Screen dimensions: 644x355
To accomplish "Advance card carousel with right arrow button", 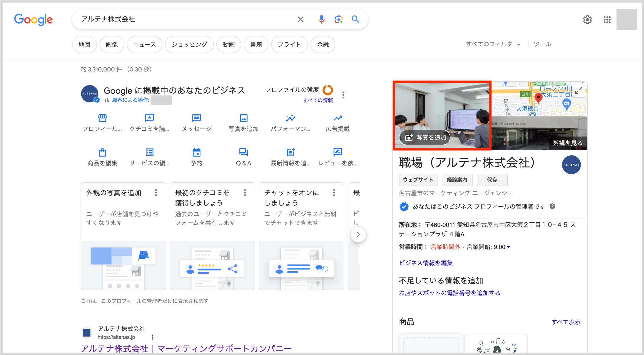I will 358,235.
